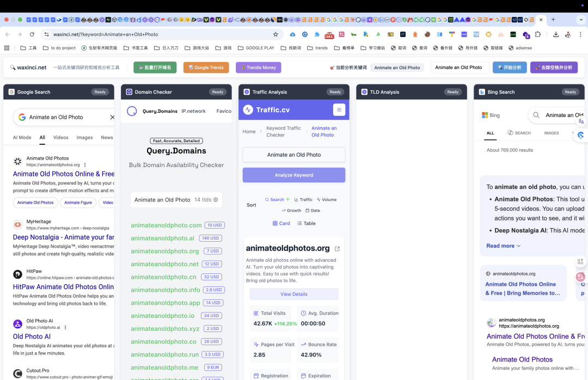Click the Bing translate floating icon
Image resolution: width=588 pixels, height=380 pixels.
(581, 121)
